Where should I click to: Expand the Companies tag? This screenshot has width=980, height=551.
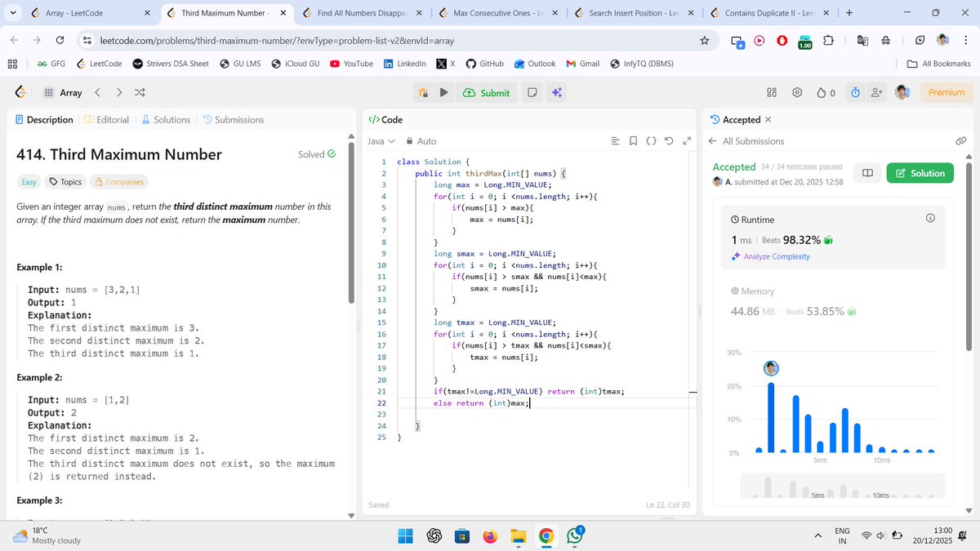point(119,182)
